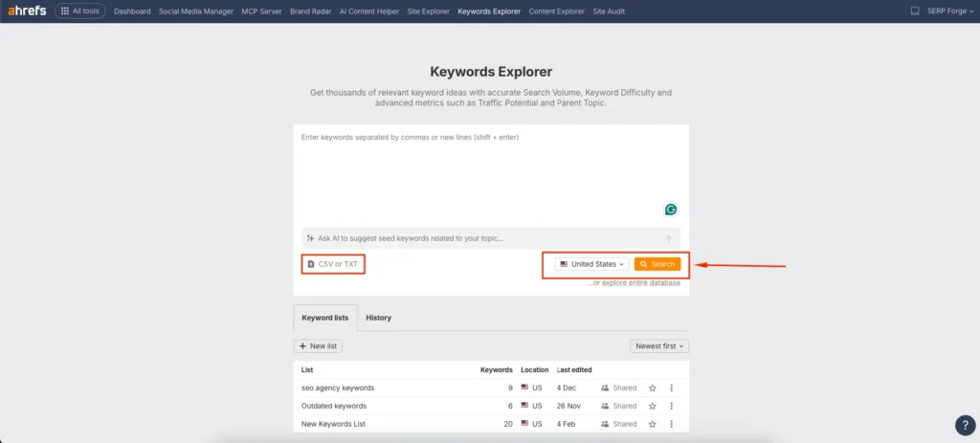Click the orange Search button
This screenshot has width=980, height=443.
point(657,264)
